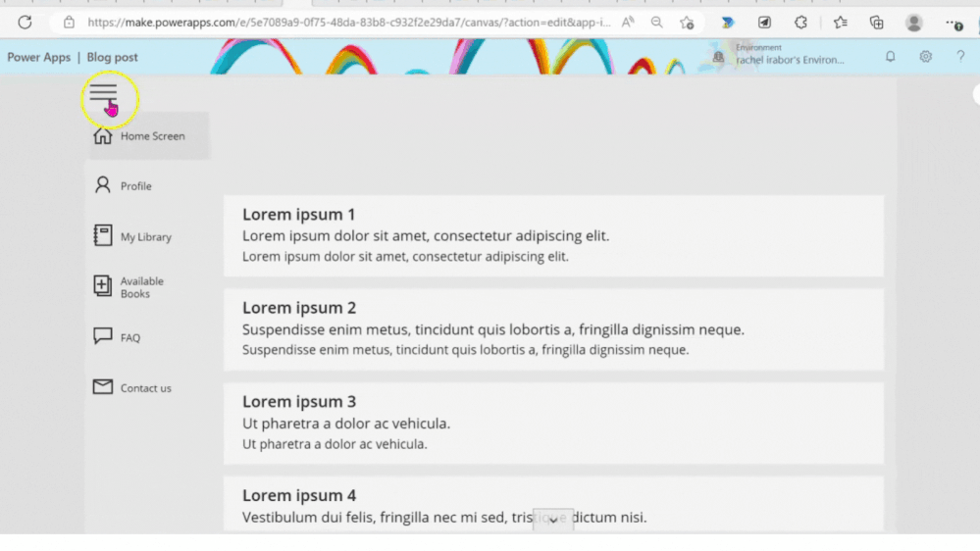The image size is (980, 551).
Task: Open the Power Apps settings gear
Action: coord(926,57)
